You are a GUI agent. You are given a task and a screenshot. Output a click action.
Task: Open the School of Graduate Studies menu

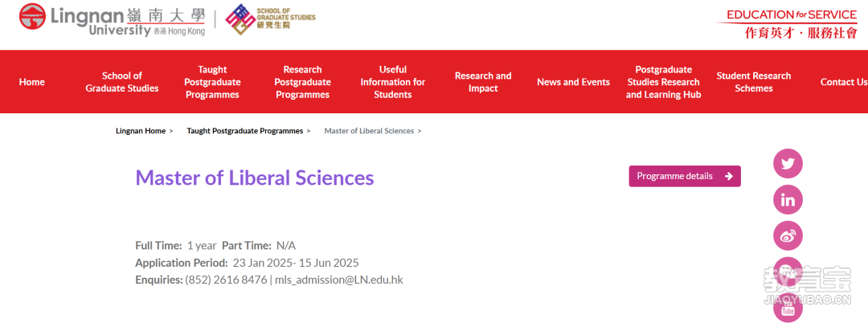[122, 82]
